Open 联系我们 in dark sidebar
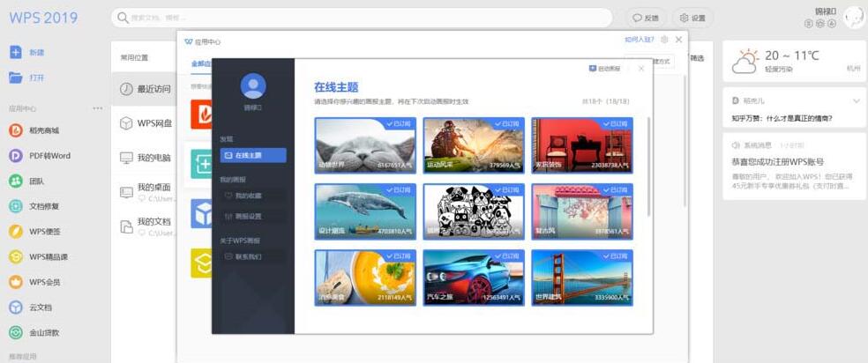Viewport: 868px width, 363px height. click(x=253, y=257)
